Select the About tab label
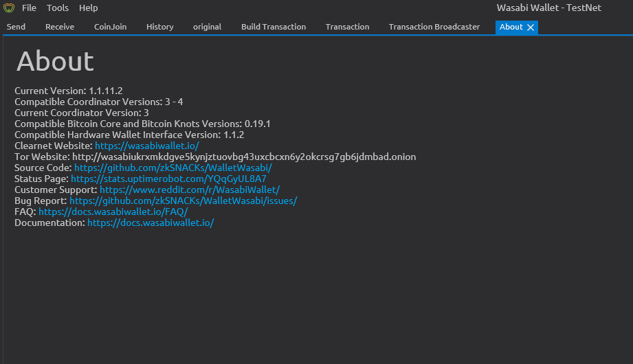 point(511,27)
